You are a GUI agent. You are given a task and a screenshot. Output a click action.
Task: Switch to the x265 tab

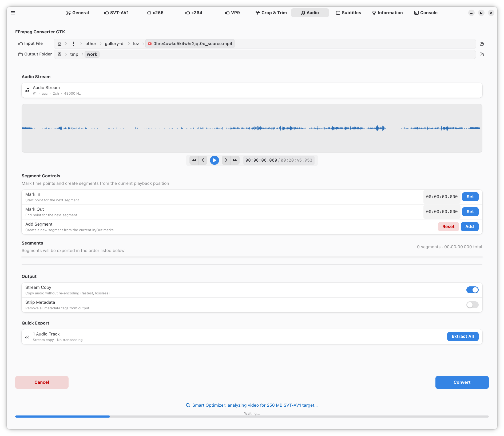coord(155,13)
